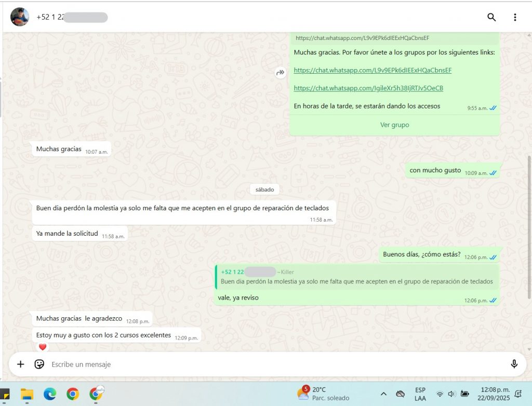Open the emoji and sticker picker

39,364
